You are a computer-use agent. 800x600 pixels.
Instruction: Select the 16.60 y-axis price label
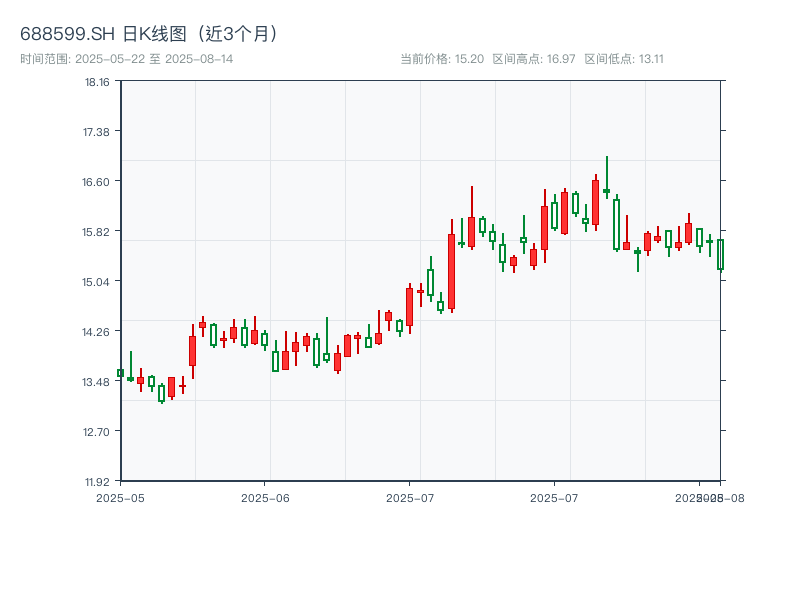point(97,182)
